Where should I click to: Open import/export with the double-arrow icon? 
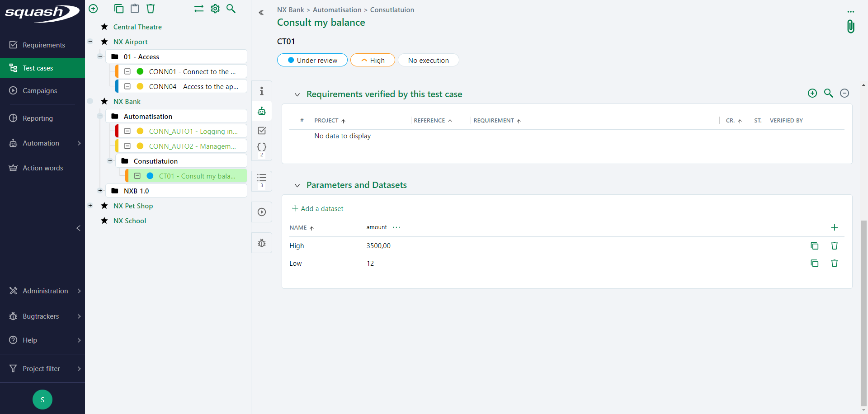[199, 9]
